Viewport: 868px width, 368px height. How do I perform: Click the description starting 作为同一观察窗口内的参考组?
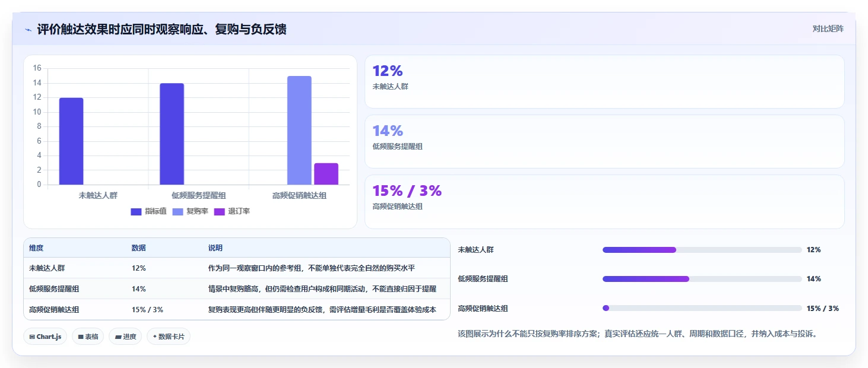pyautogui.click(x=311, y=268)
